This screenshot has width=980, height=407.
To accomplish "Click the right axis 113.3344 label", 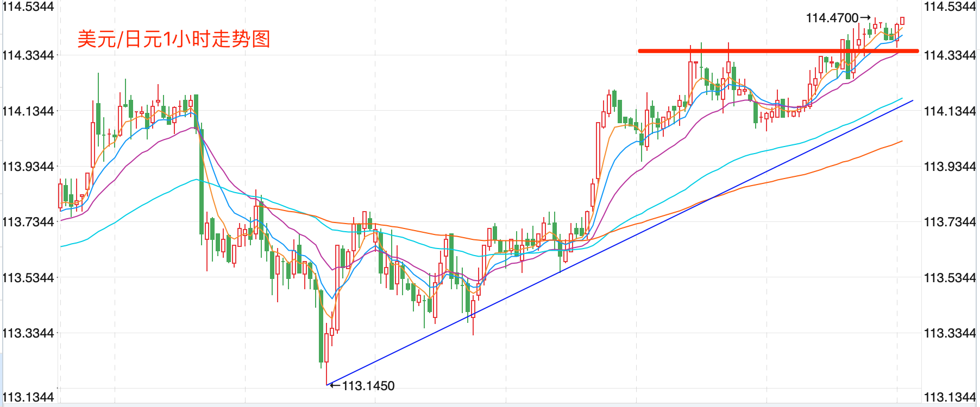I will pyautogui.click(x=950, y=333).
